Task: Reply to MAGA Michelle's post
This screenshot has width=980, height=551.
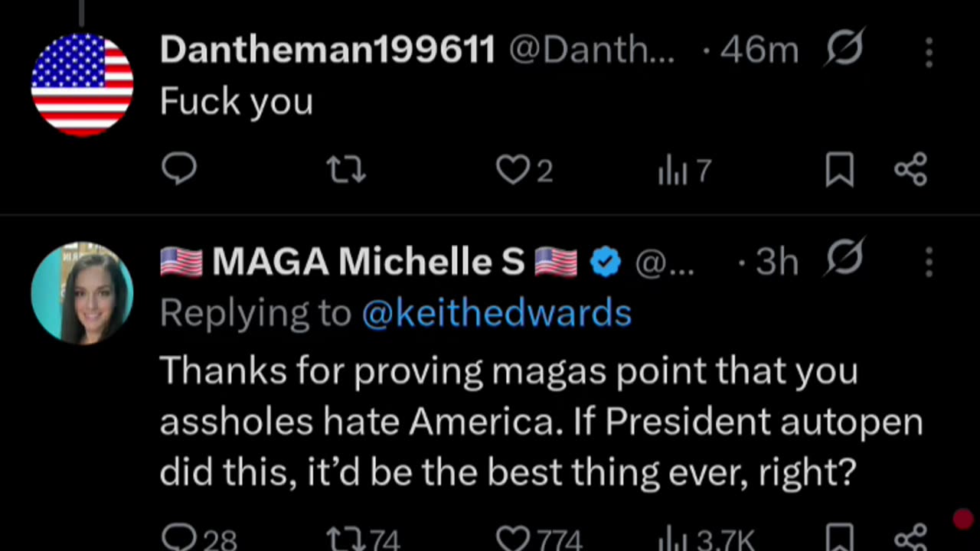Action: pyautogui.click(x=179, y=538)
